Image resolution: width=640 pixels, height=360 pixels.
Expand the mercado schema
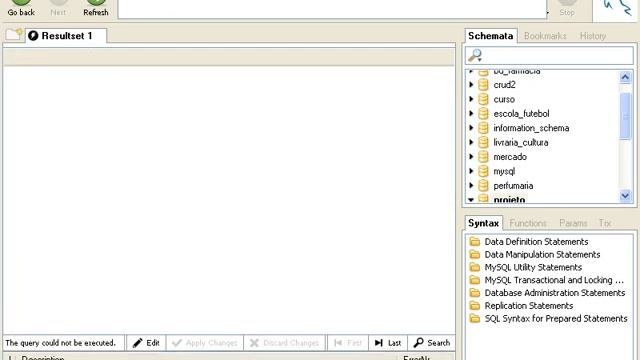tap(471, 157)
